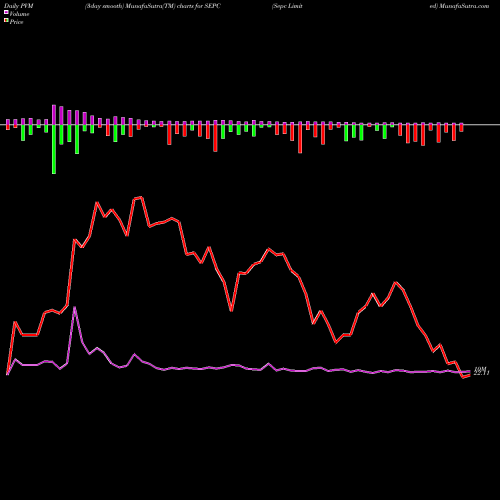Click the Sepc Limit company name text
The width and height of the screenshot is (500, 500).
(x=287, y=6)
